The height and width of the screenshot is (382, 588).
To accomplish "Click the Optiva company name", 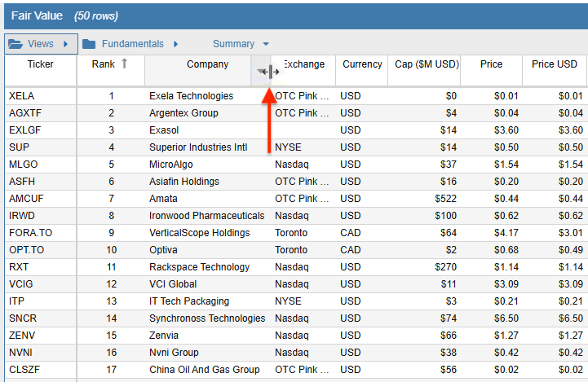I will coord(163,250).
